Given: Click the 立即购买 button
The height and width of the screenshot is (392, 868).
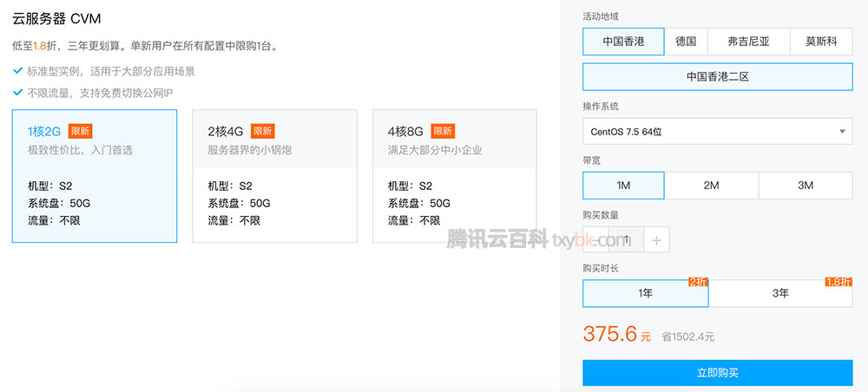Looking at the screenshot, I should point(718,373).
